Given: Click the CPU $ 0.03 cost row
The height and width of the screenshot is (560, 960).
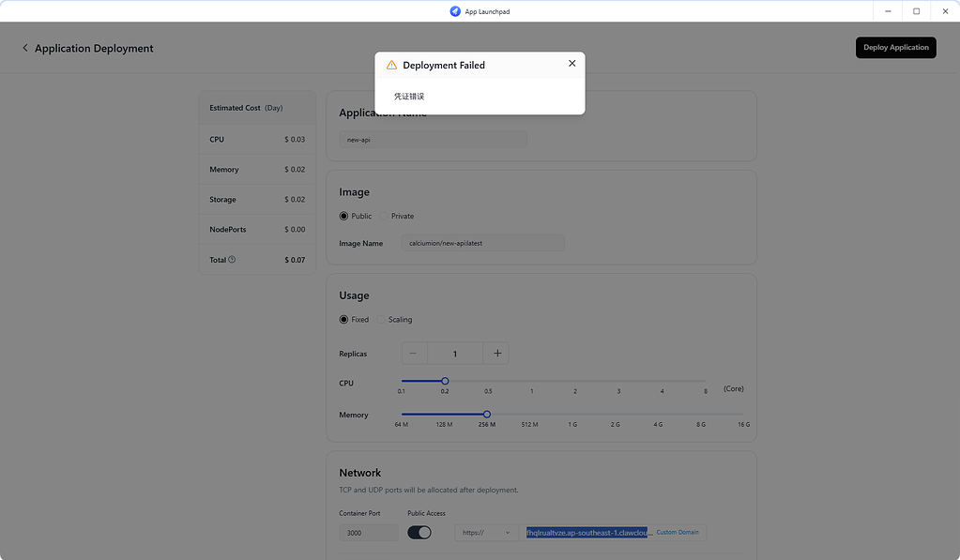Looking at the screenshot, I should (x=257, y=140).
